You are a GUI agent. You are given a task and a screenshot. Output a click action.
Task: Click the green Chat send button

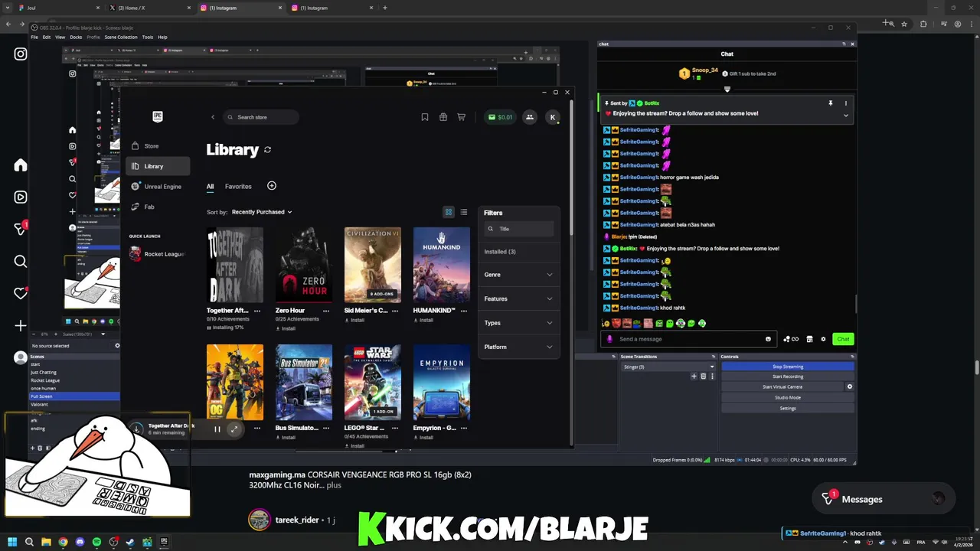point(843,339)
